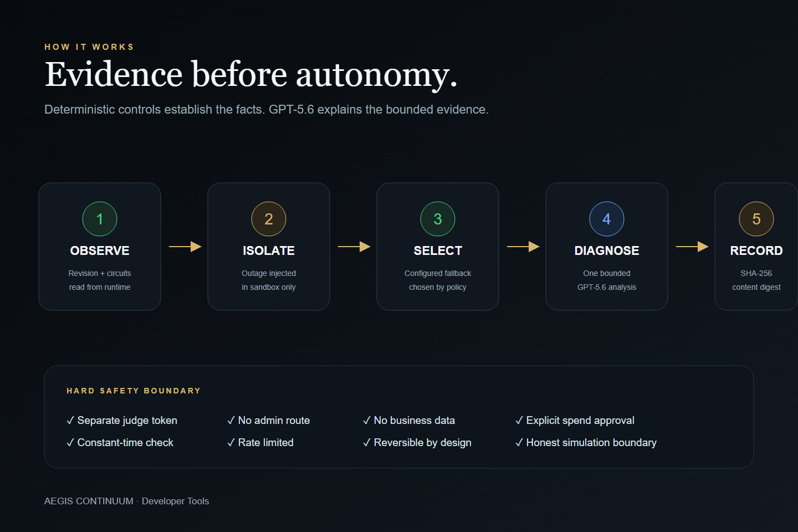Click the arrow between Observe and Isolate
The image size is (798, 532).
coord(185,247)
